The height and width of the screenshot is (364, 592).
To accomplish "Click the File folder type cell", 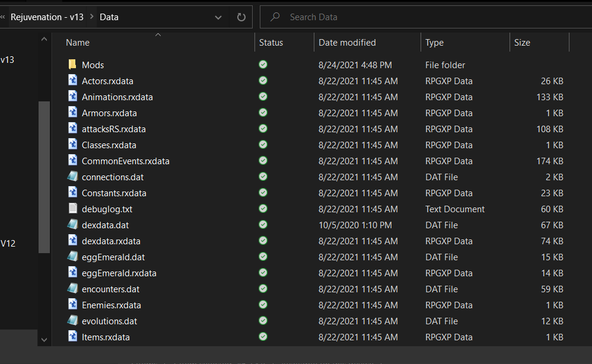I will 445,65.
